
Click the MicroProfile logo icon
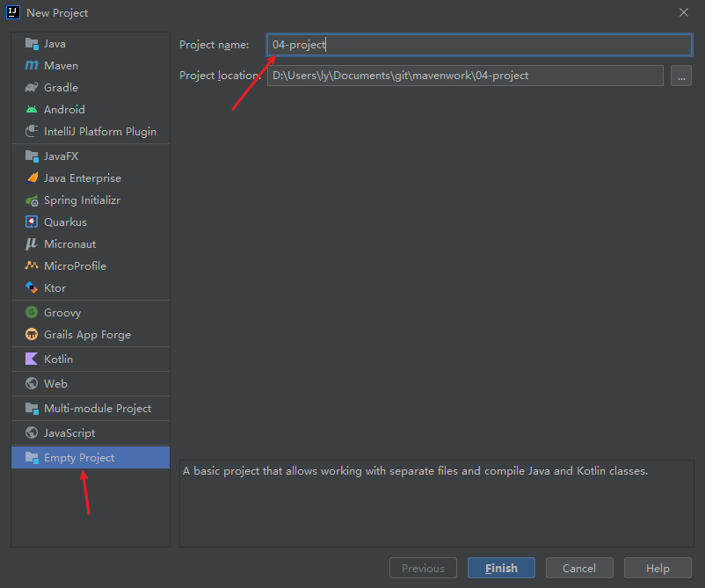point(32,265)
